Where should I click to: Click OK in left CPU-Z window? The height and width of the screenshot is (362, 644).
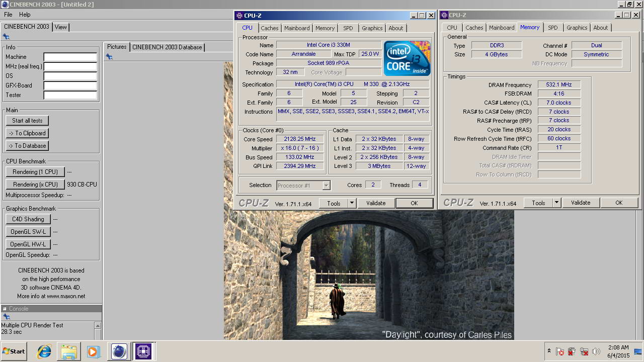coord(414,203)
